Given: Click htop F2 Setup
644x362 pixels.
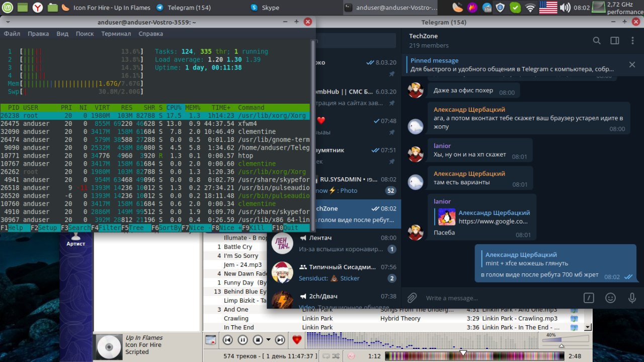Looking at the screenshot, I should click(x=44, y=228).
